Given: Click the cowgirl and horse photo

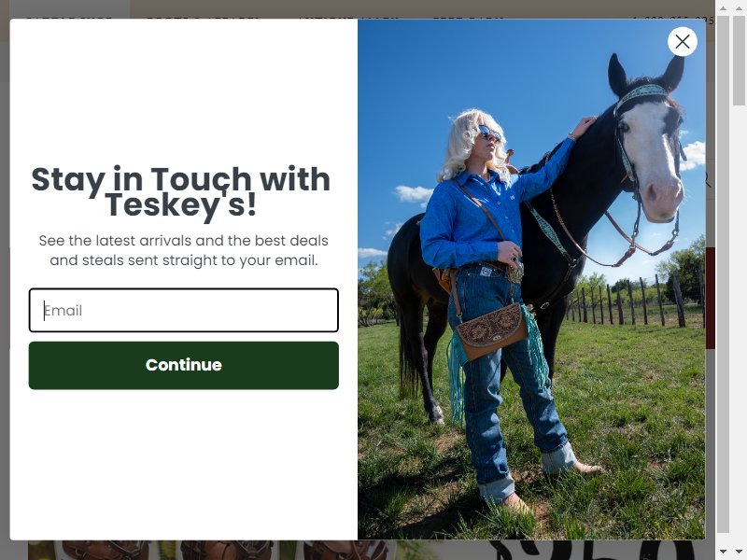Looking at the screenshot, I should tap(531, 279).
